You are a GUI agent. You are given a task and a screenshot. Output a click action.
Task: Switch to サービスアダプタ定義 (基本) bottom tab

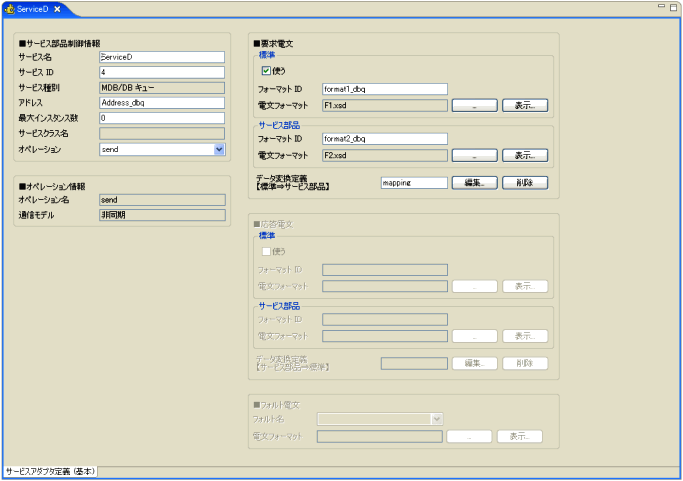(x=50, y=471)
